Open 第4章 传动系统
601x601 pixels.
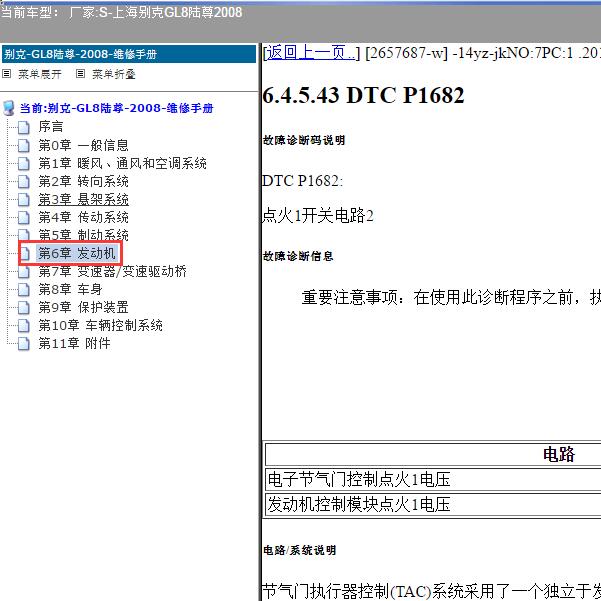coord(83,217)
